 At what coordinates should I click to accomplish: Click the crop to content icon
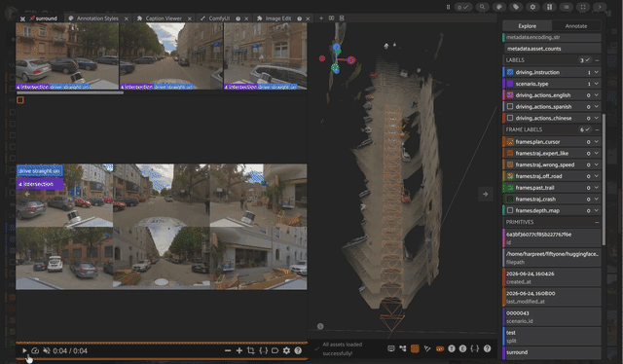[x=251, y=350]
